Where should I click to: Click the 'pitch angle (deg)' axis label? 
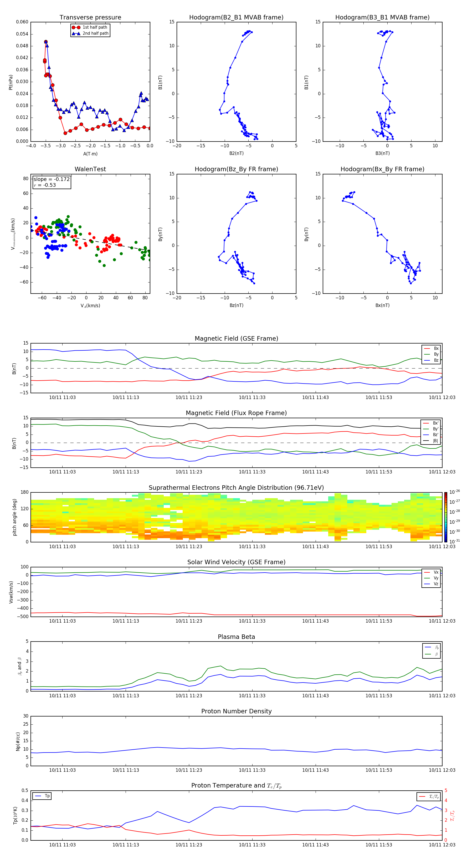pyautogui.click(x=14, y=517)
